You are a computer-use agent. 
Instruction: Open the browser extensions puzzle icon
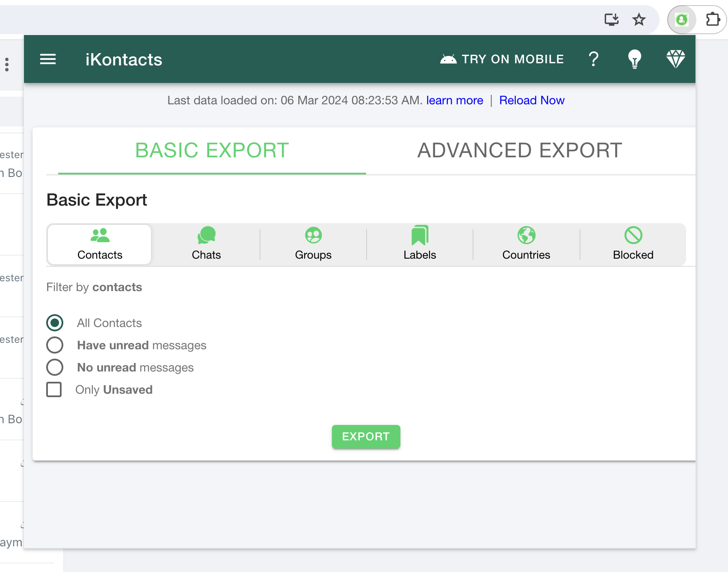coord(713,19)
